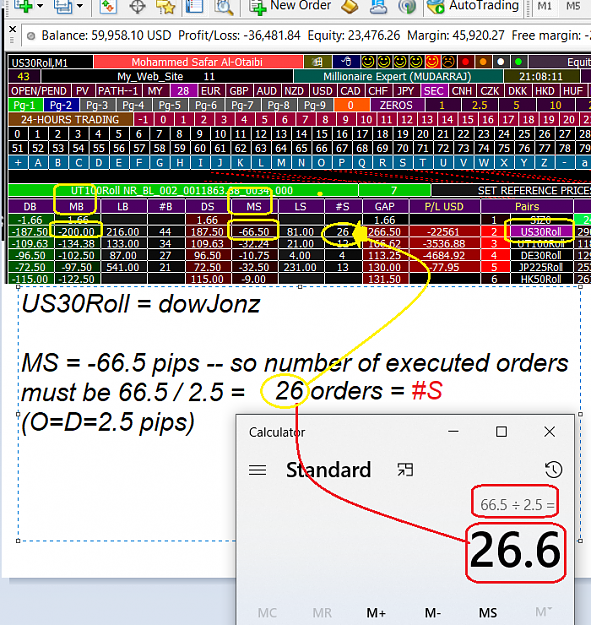Click the PV button
This screenshot has width=591, height=625.
[x=82, y=90]
